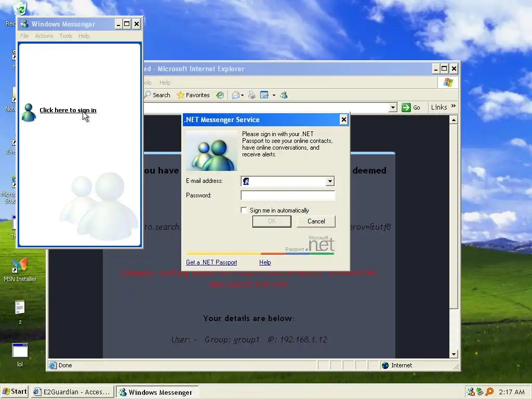This screenshot has height=399, width=532.
Task: Click the orange magnifier tray icon
Action: tap(489, 392)
